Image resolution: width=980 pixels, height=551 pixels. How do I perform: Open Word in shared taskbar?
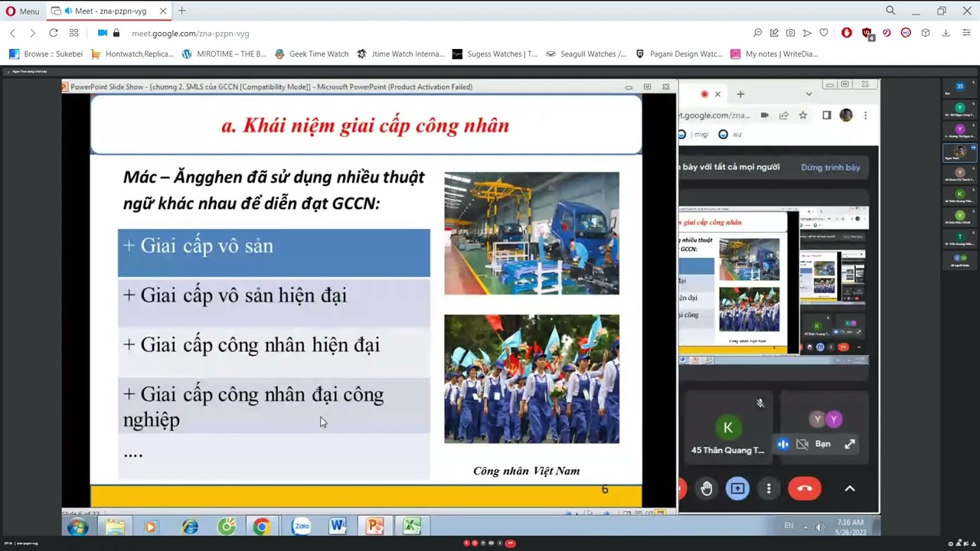click(x=338, y=527)
